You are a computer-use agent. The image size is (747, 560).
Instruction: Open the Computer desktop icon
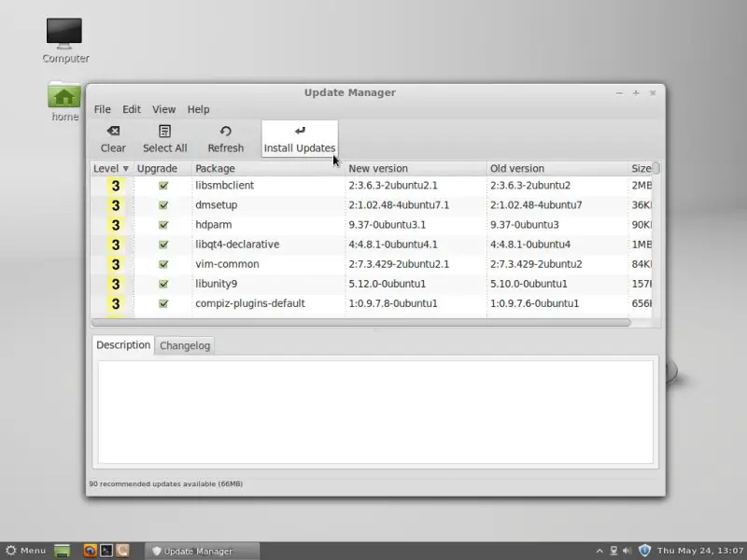point(64,40)
